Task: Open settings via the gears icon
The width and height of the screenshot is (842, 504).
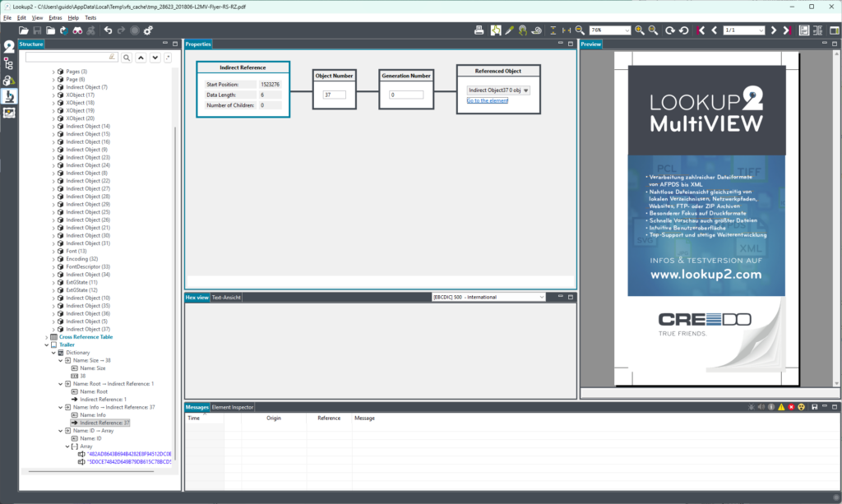Action: coord(148,30)
